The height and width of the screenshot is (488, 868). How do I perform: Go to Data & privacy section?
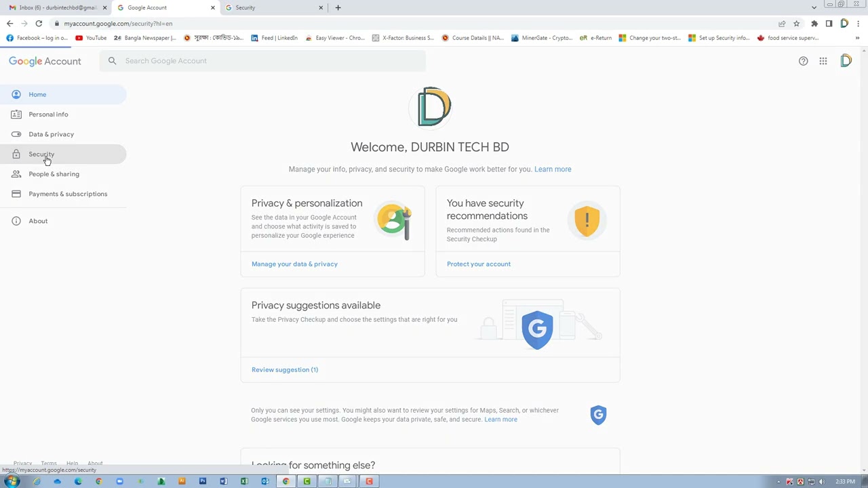point(63,134)
